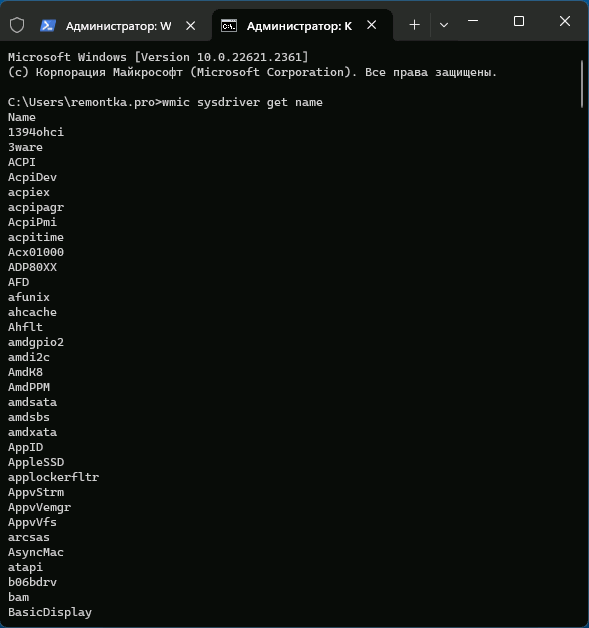Select the Administrator Command Prompt tab
The height and width of the screenshot is (628, 589).
point(302,26)
